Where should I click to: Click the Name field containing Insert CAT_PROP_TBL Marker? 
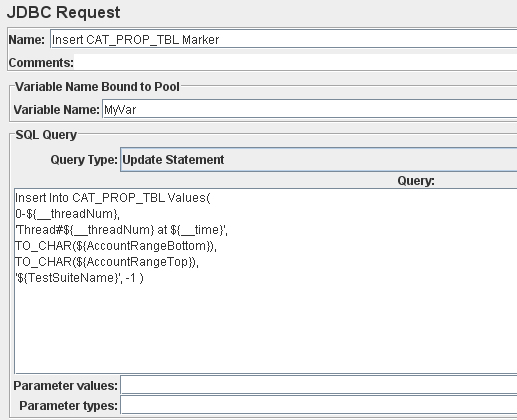click(284, 39)
